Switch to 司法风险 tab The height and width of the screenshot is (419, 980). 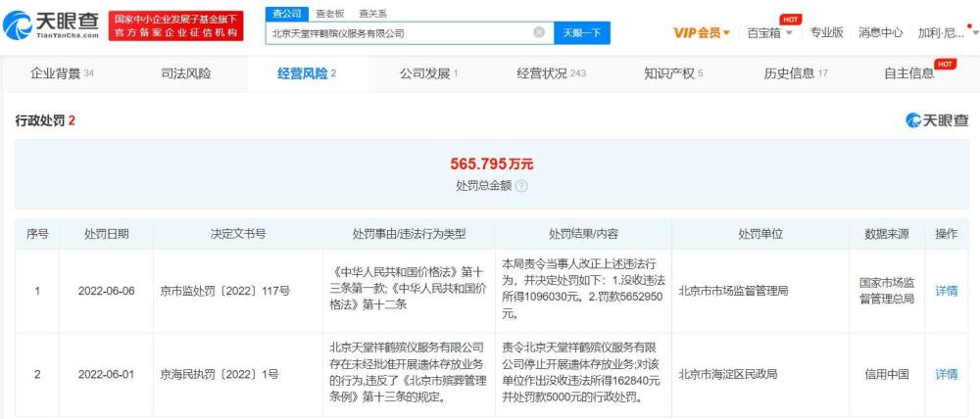coord(186,73)
